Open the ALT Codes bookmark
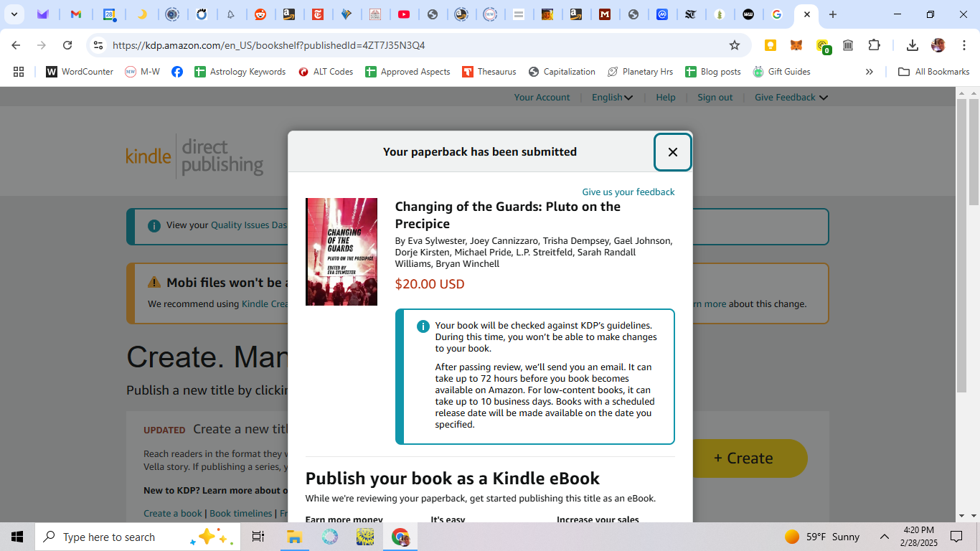Image resolution: width=980 pixels, height=551 pixels. point(326,72)
